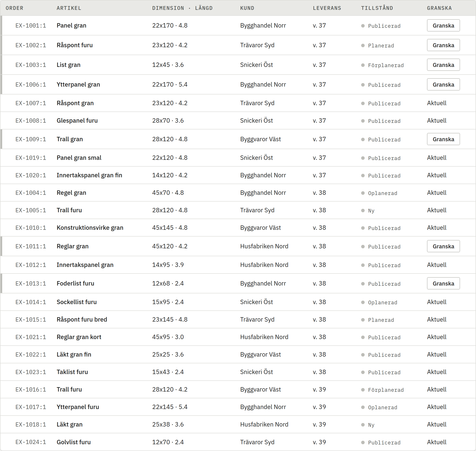Sort by the ORDER column header
The height and width of the screenshot is (451, 476).
(15, 8)
